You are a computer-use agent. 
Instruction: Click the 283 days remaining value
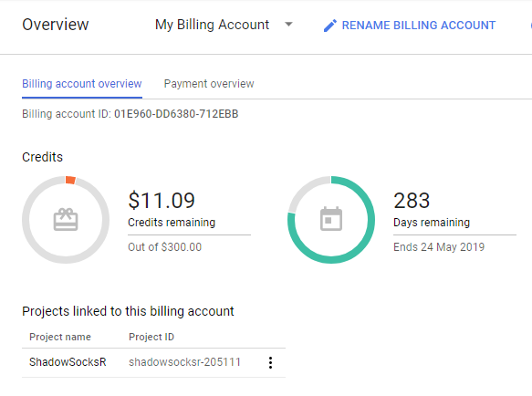point(412,200)
